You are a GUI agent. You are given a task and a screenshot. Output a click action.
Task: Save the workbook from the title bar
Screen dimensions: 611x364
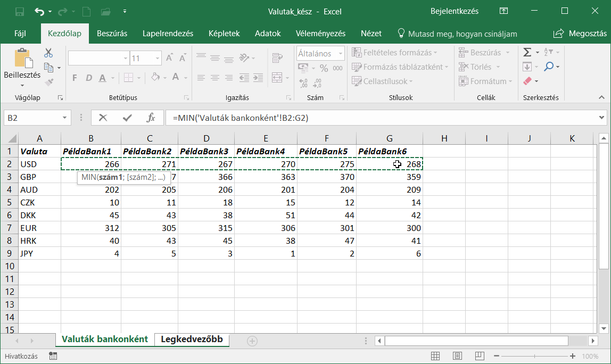[x=20, y=11]
